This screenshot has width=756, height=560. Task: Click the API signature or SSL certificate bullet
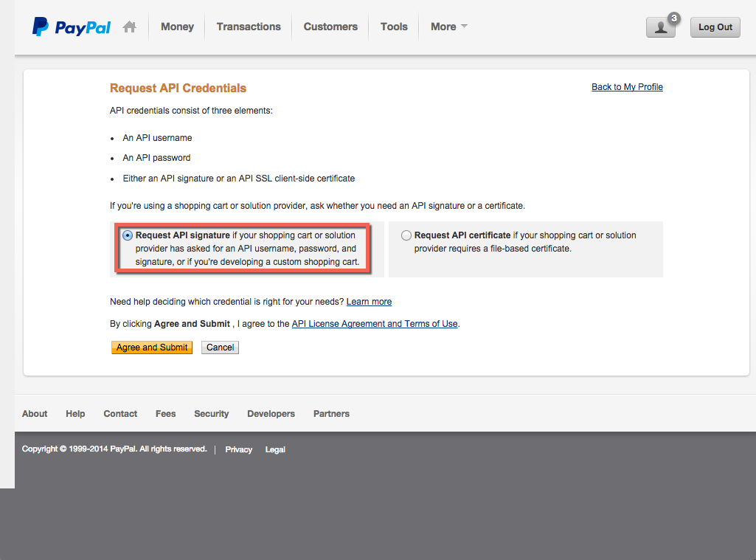click(239, 179)
